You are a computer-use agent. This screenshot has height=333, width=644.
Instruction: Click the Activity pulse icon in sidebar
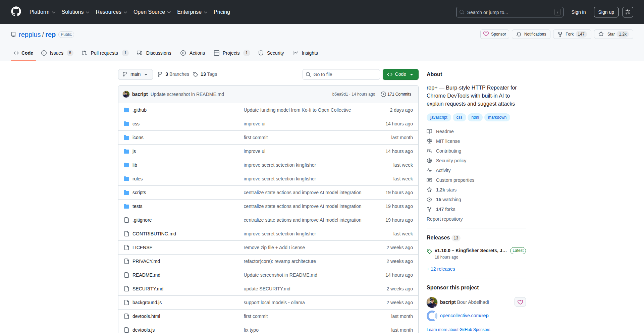click(x=429, y=170)
